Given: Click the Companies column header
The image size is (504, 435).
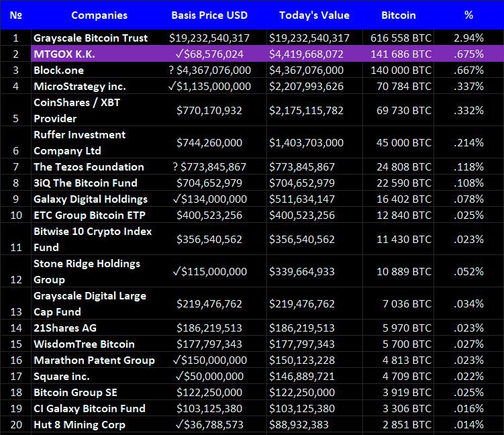Looking at the screenshot, I should (x=99, y=15).
